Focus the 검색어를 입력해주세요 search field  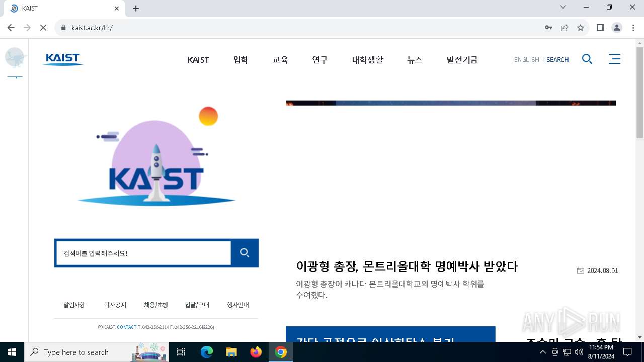point(143,253)
